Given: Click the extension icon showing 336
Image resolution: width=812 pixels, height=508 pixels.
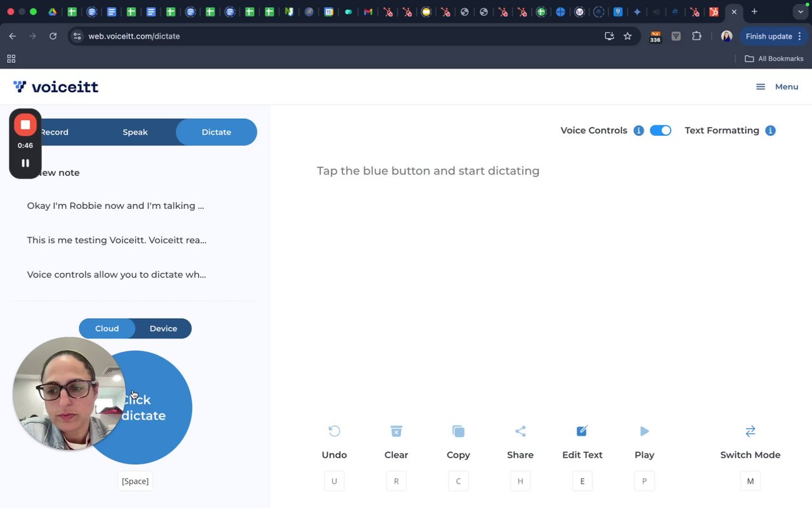Looking at the screenshot, I should click(x=655, y=36).
